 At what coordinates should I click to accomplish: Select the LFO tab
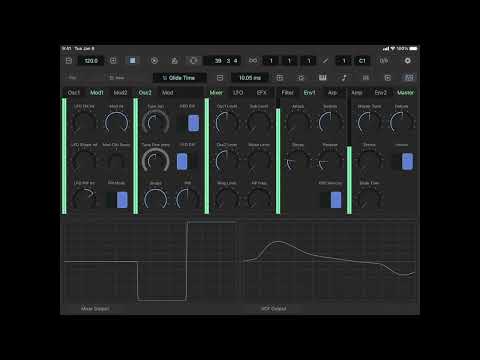click(x=238, y=92)
